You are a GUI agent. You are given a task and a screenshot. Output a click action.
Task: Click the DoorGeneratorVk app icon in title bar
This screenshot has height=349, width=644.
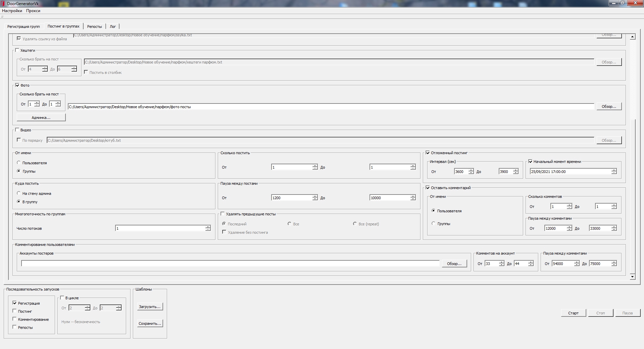pyautogui.click(x=3, y=3)
